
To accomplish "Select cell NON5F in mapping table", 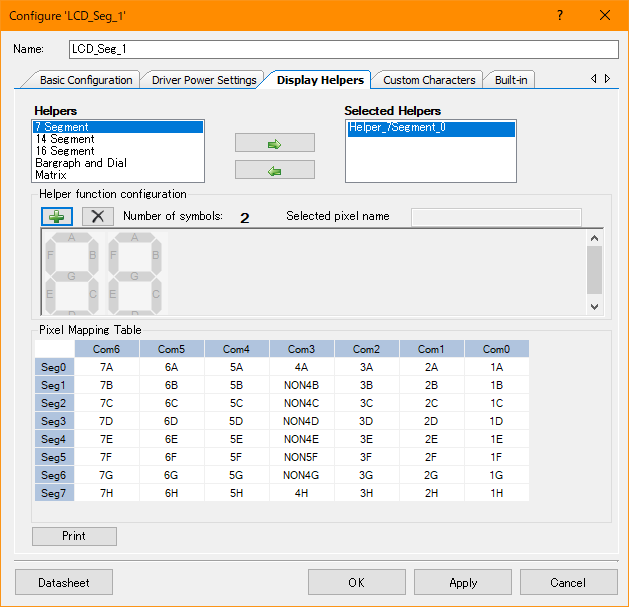I will [x=302, y=457].
